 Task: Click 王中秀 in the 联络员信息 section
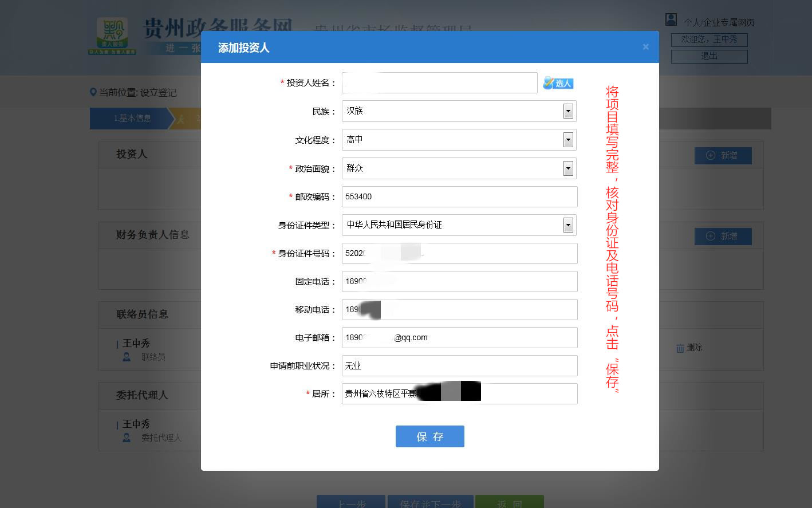click(136, 343)
